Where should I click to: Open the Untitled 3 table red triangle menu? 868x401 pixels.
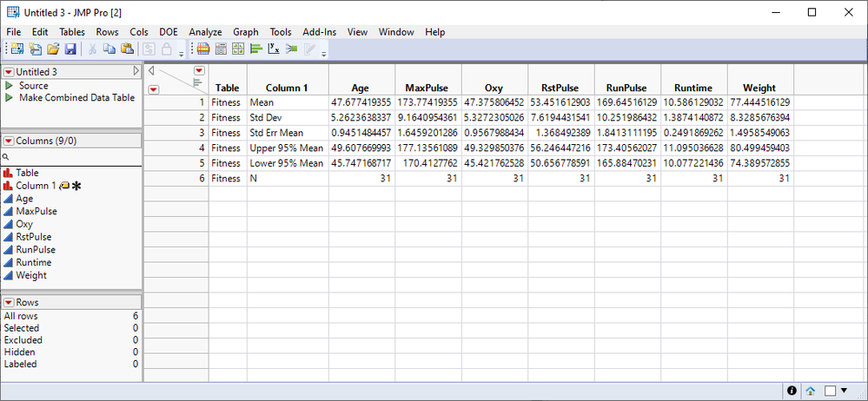click(x=10, y=72)
